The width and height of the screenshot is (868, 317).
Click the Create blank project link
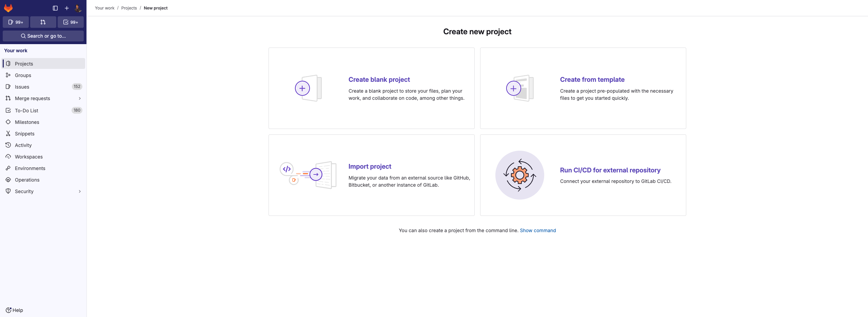point(379,79)
